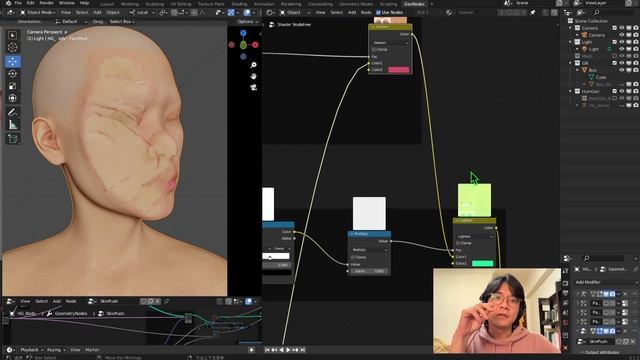The width and height of the screenshot is (640, 360).
Task: Jump to timeline start button
Action: click(x=267, y=350)
